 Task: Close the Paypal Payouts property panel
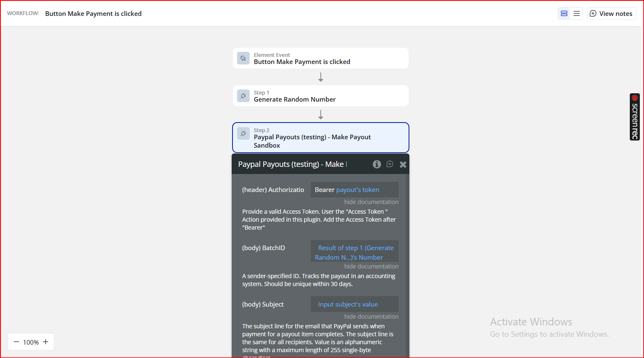pyautogui.click(x=403, y=164)
